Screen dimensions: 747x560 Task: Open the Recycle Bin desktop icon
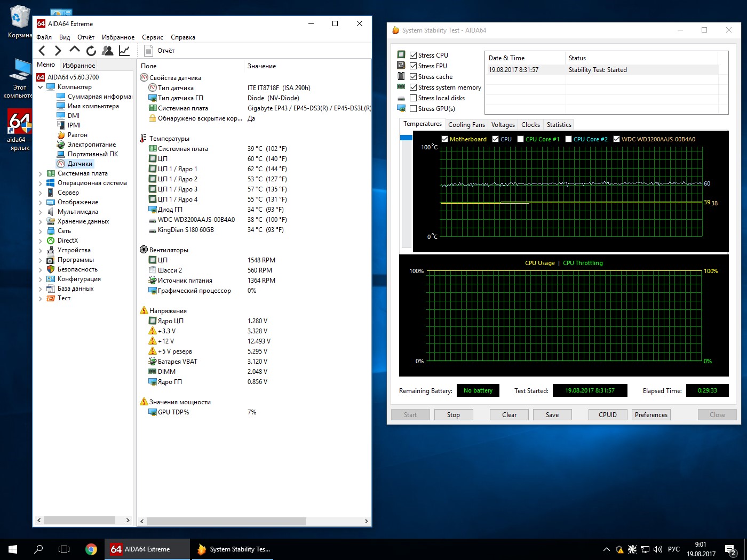20,22
